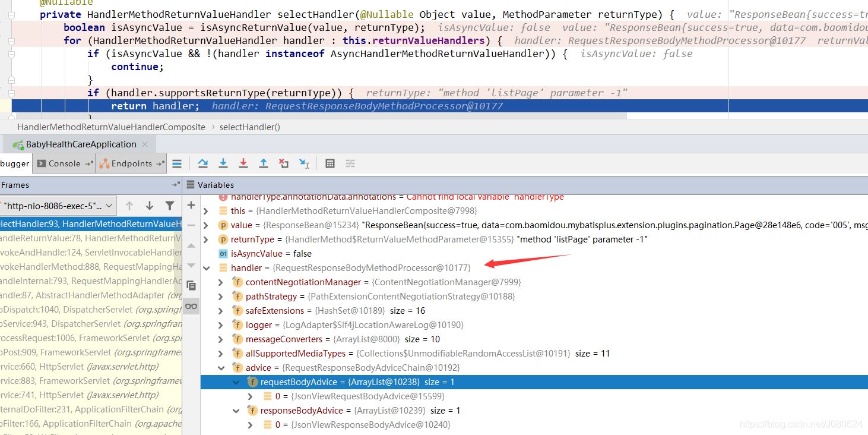Collapse the handler variable node
The height and width of the screenshot is (435, 868).
point(206,268)
